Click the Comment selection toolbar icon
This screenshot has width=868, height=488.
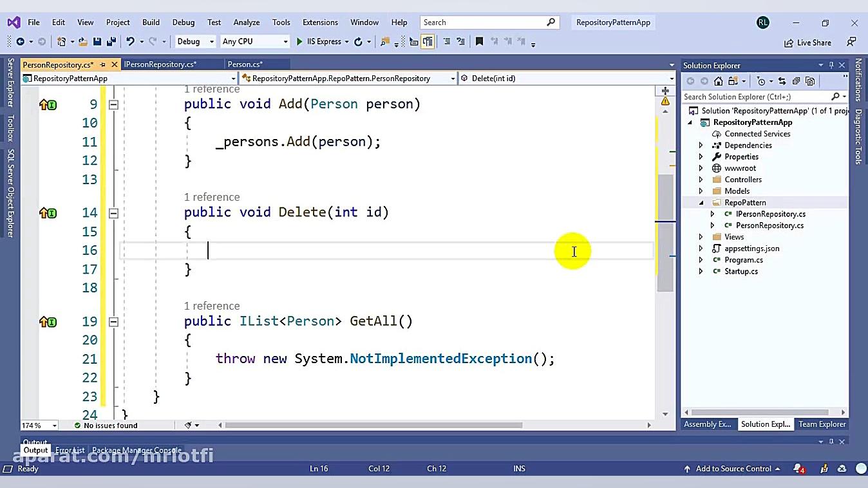coord(446,42)
